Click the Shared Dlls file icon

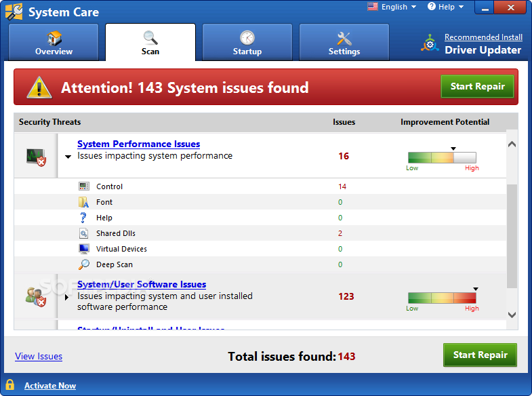83,233
